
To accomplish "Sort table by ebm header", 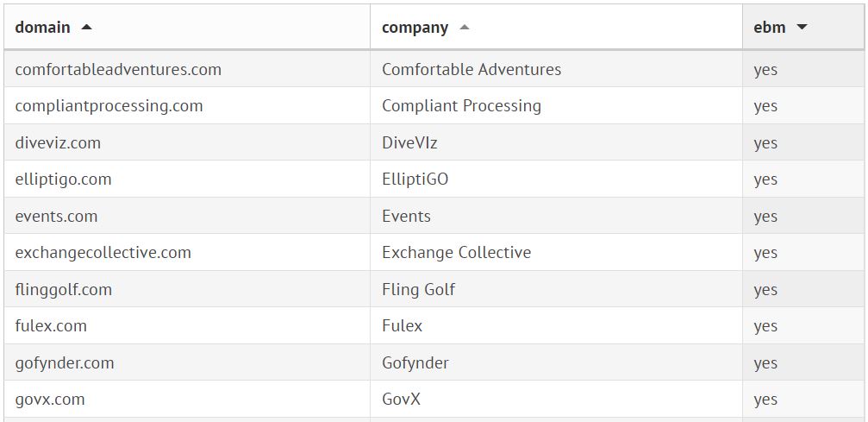I will pyautogui.click(x=770, y=28).
